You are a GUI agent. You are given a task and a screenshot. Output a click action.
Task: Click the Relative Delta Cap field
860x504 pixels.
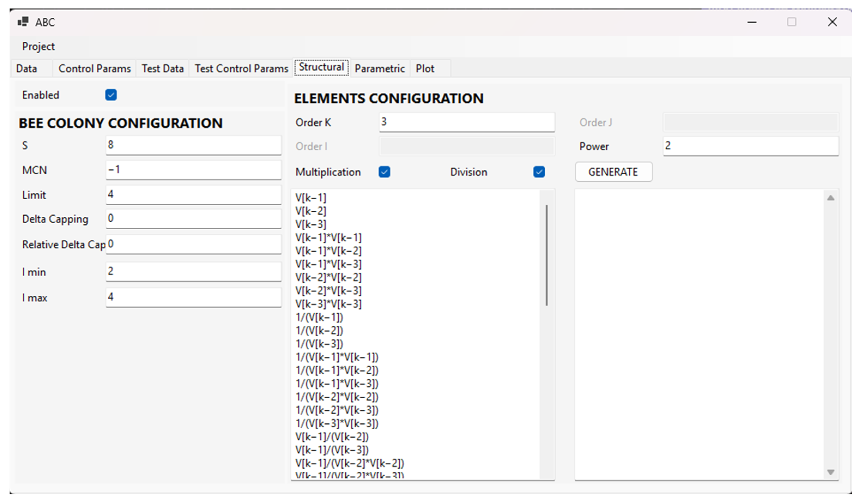(x=193, y=244)
